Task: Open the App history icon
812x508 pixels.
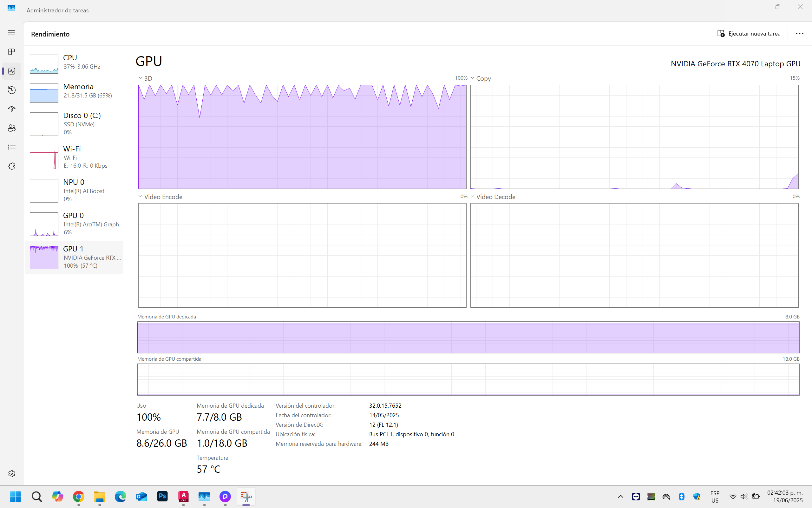Action: click(x=11, y=90)
